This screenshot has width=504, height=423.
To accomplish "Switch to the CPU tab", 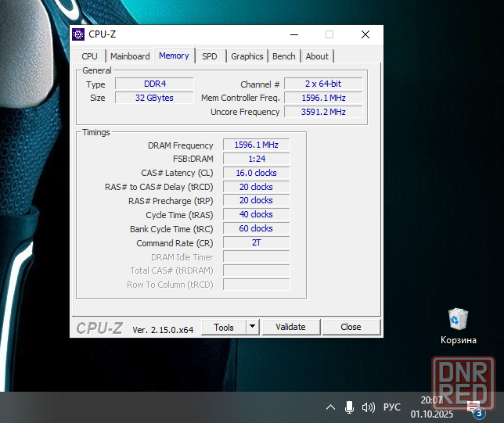I will pyautogui.click(x=90, y=56).
